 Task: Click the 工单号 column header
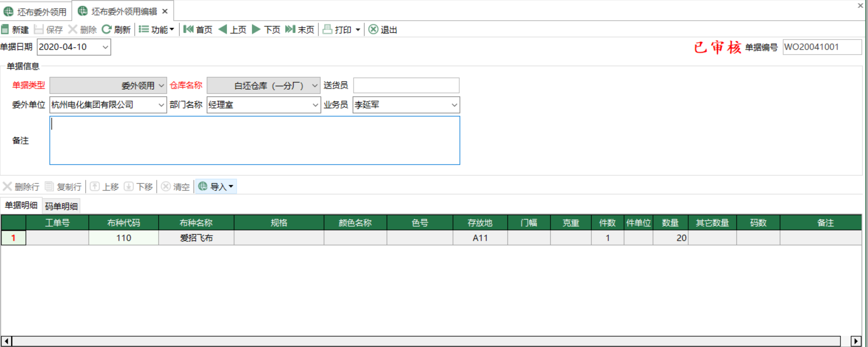point(57,223)
